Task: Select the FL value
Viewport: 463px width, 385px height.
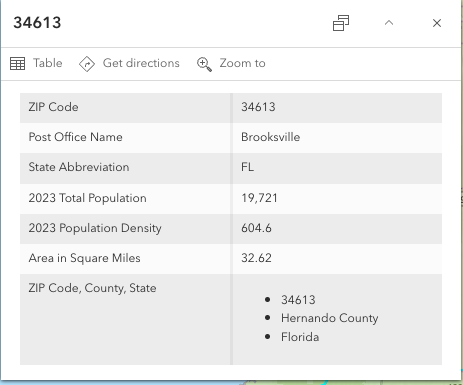Action: 247,167
